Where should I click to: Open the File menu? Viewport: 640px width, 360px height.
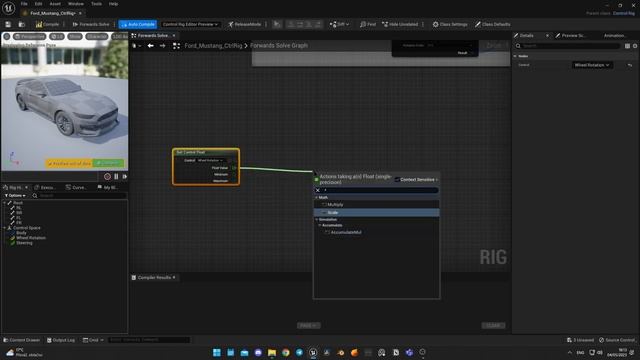24,4
